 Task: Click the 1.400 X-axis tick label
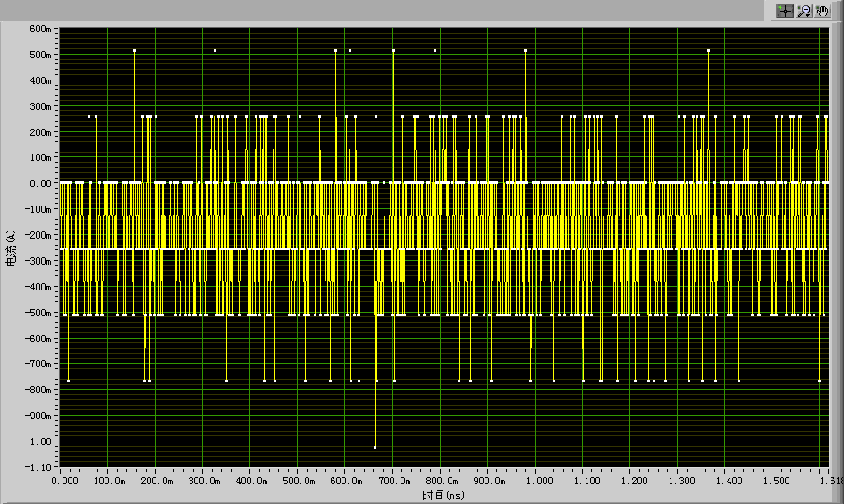click(729, 481)
